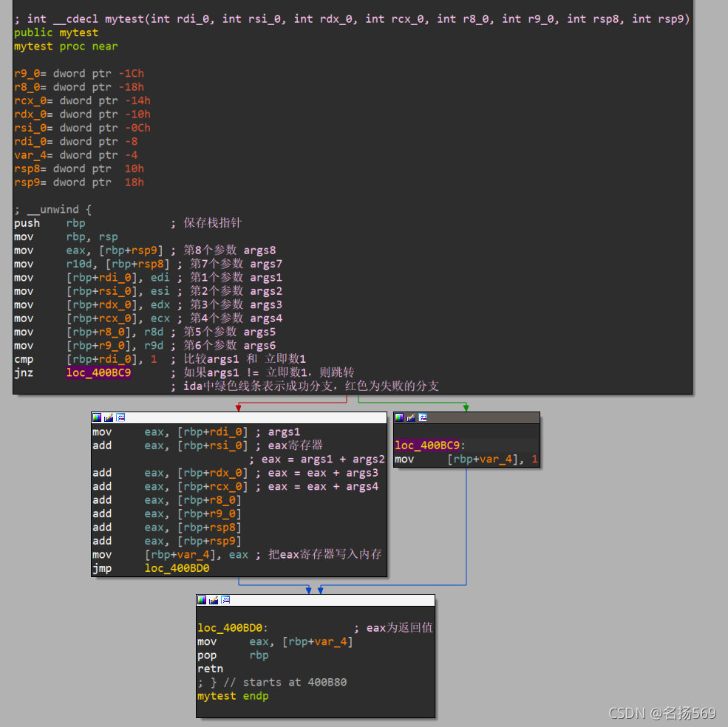Click the 'mov eax, [rbp+var_4]' instruction in bottom block
The width and height of the screenshot is (728, 727).
tap(275, 641)
